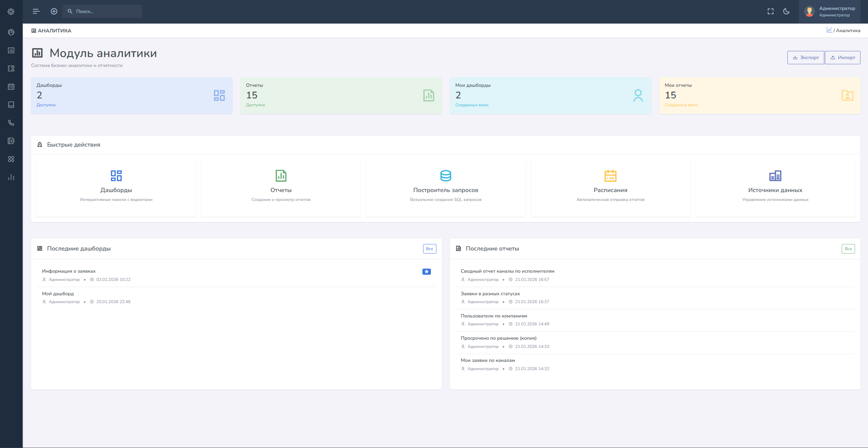Image resolution: width=868 pixels, height=448 pixels.
Task: Open the speedometer dashboard sidebar icon
Action: (11, 32)
